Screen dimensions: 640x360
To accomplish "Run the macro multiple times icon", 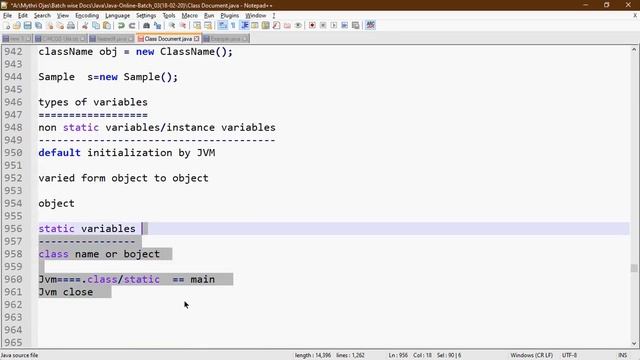I will tap(344, 25).
